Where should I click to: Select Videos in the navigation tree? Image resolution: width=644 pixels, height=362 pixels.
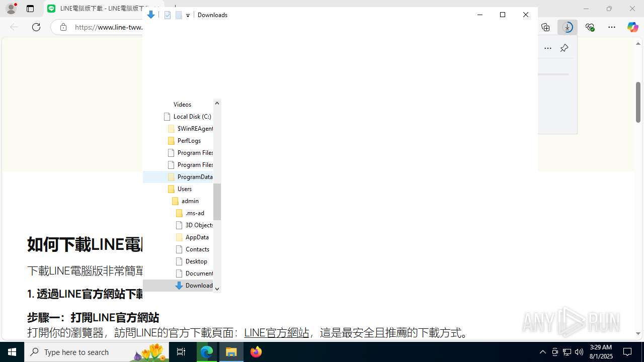pyautogui.click(x=182, y=105)
